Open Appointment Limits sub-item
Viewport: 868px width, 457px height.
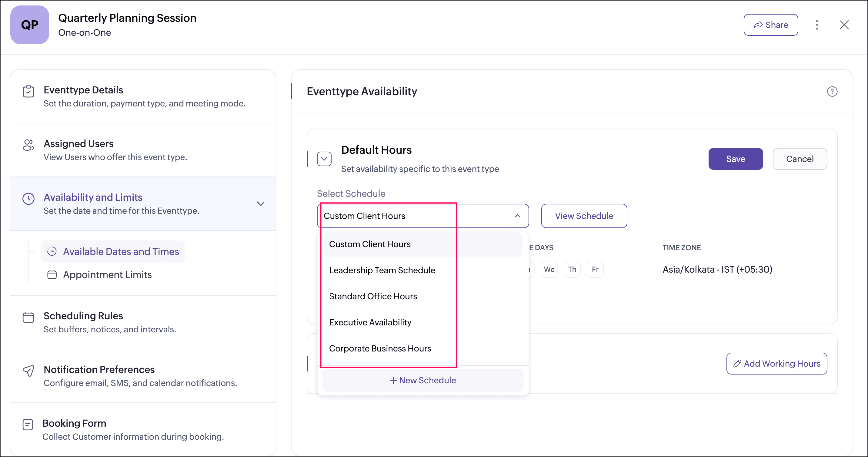107,274
